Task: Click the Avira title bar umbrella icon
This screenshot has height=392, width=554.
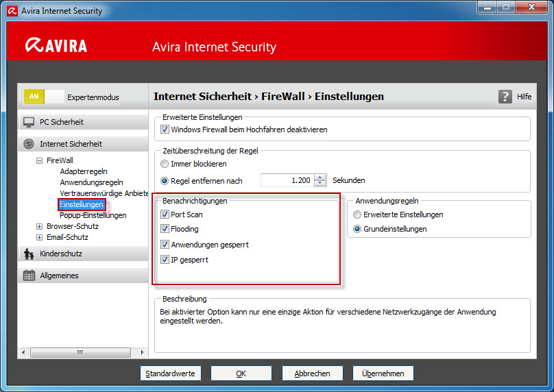Action: [12, 11]
